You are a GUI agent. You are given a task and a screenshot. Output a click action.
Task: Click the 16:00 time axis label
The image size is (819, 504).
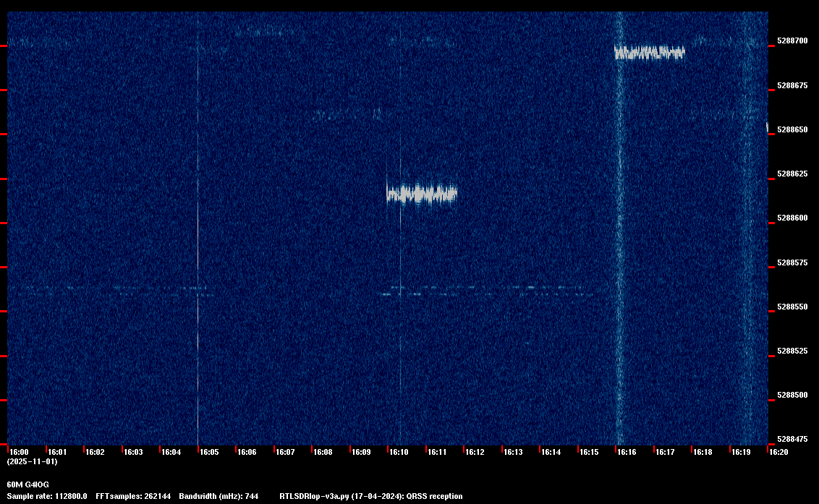pyautogui.click(x=20, y=452)
